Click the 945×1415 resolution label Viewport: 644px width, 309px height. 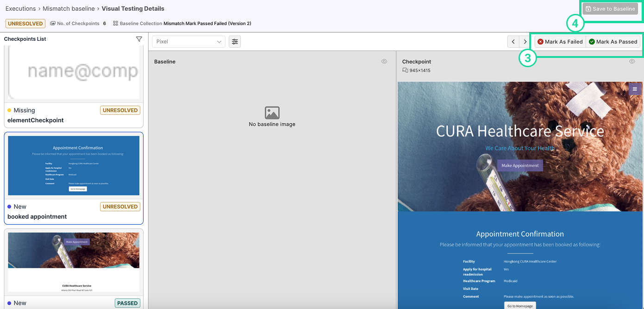(x=420, y=70)
